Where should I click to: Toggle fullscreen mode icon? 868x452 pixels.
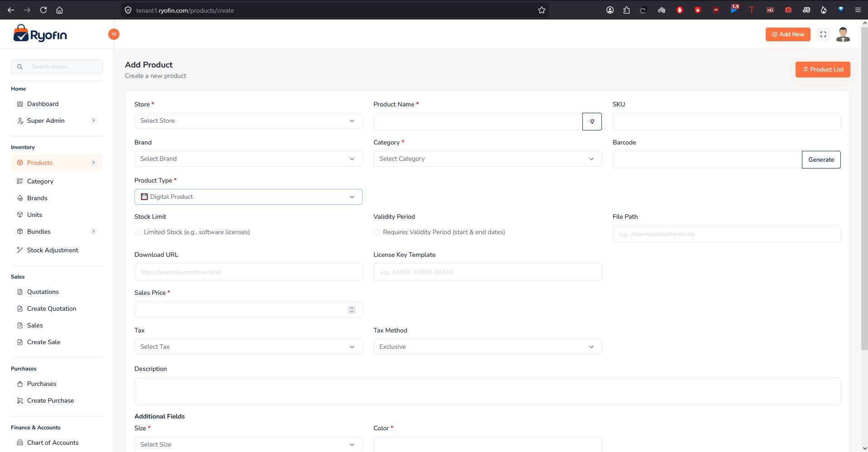coord(823,34)
